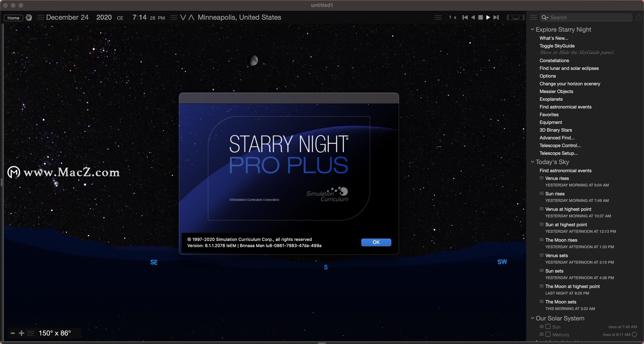Click the share icon next to search
This screenshot has height=344, width=644.
click(x=639, y=17)
